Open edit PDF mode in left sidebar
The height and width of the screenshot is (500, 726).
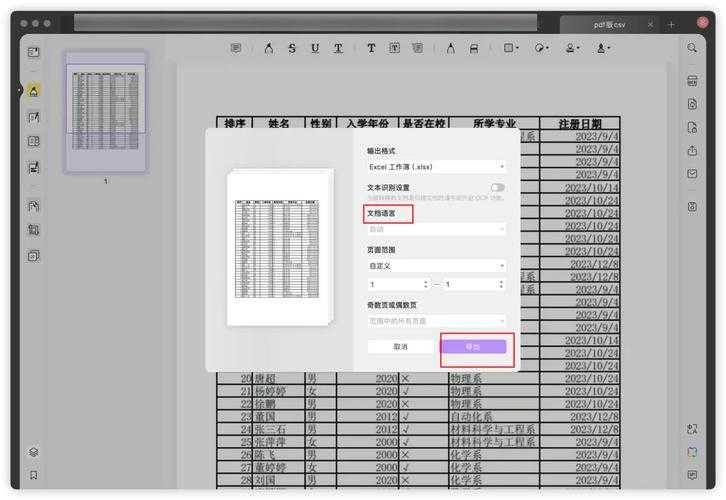tap(34, 118)
